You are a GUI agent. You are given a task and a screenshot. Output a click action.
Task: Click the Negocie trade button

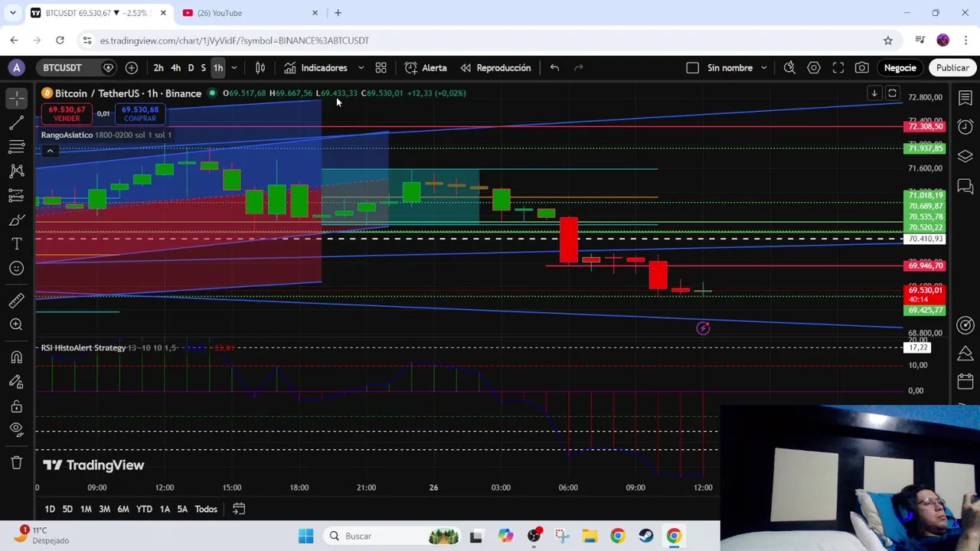[x=900, y=68]
